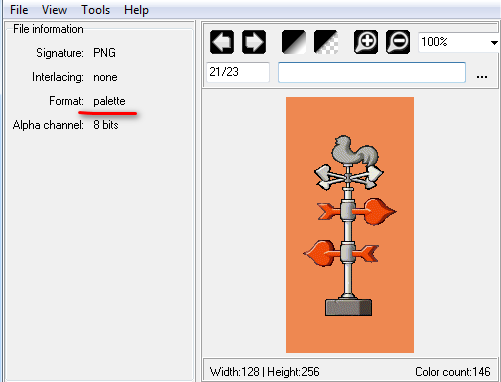The width and height of the screenshot is (501, 382).
Task: Focus the empty file path field
Action: click(372, 72)
